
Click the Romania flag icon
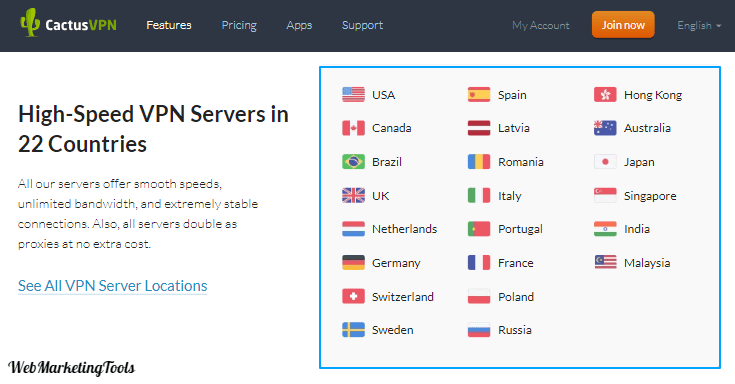tap(479, 162)
